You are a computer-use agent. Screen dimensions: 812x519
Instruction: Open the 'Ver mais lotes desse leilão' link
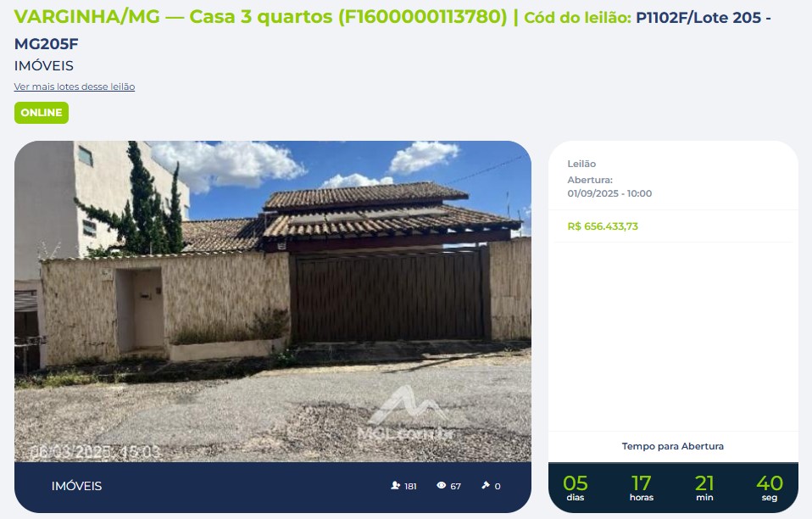pos(75,86)
